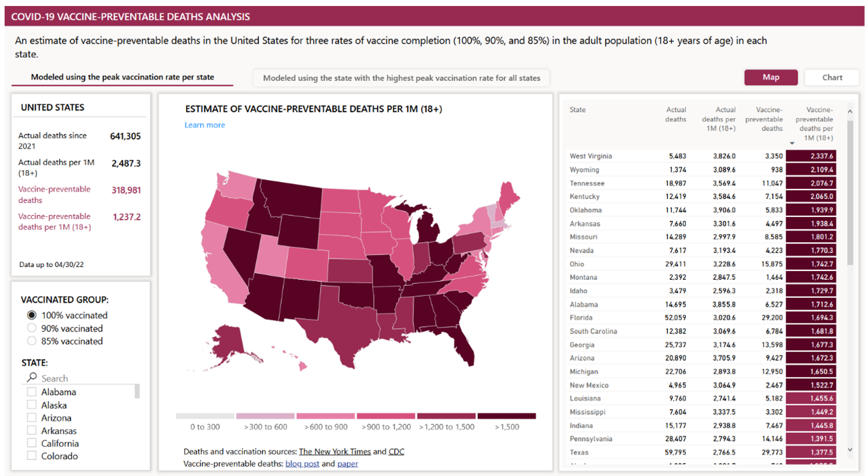The image size is (868, 476).
Task: Click the table's scroll down arrow
Action: [850, 450]
